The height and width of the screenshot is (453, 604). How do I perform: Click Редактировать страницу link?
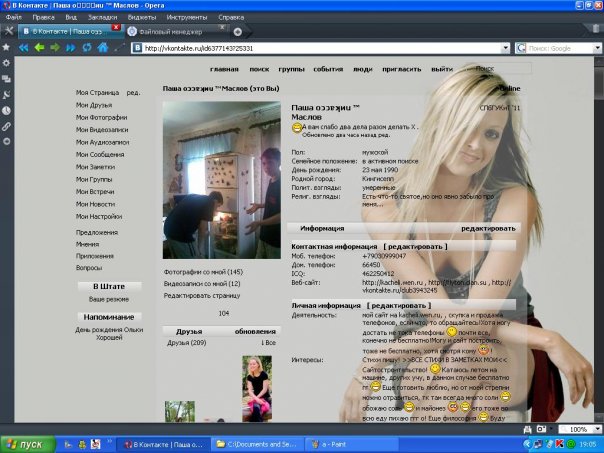coord(202,296)
